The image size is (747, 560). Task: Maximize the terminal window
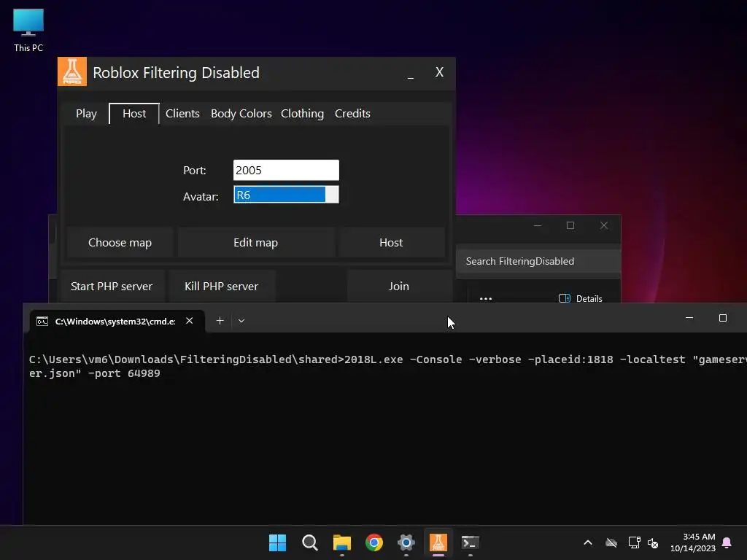[723, 318]
